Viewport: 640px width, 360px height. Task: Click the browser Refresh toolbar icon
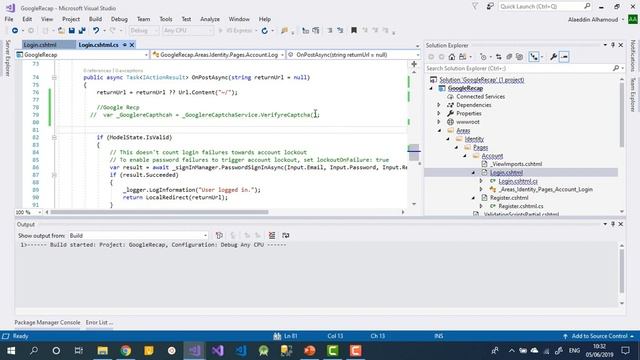[264, 31]
